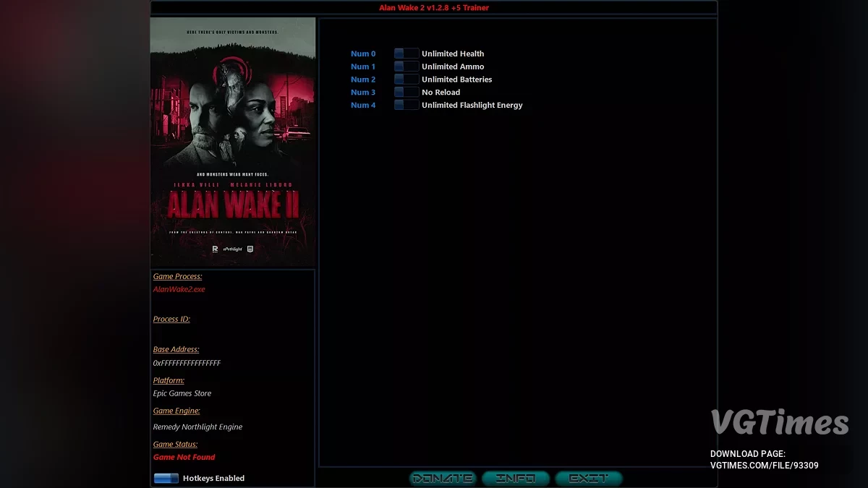Click the 0xFFFFFFFFFFFFFFFF address value
The height and width of the screenshot is (488, 868).
187,363
